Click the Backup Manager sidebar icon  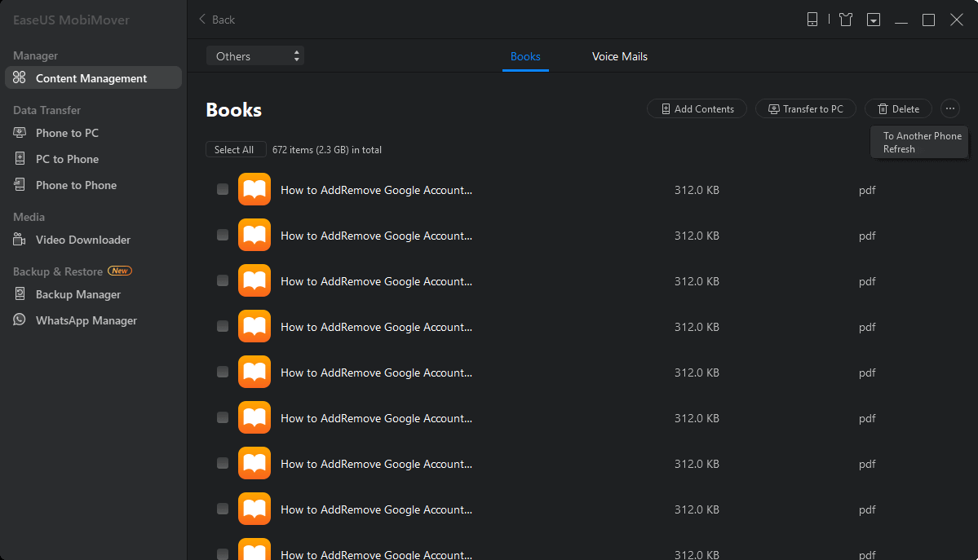click(x=20, y=294)
